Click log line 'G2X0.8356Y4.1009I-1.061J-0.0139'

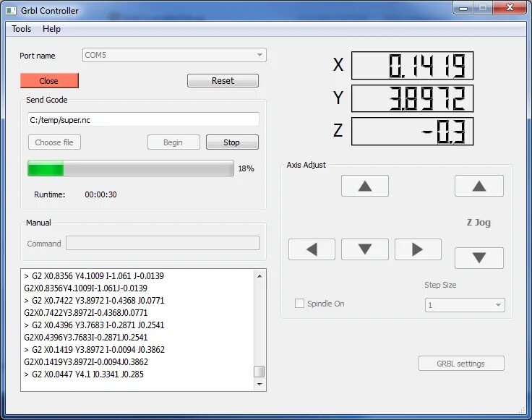[85, 288]
